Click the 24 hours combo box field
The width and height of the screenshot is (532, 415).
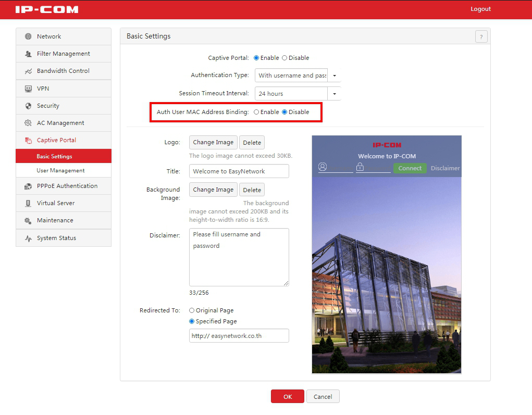[x=291, y=94]
